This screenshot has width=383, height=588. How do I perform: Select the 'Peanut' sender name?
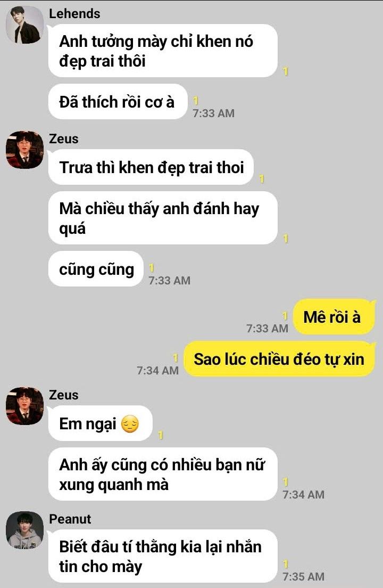(70, 519)
